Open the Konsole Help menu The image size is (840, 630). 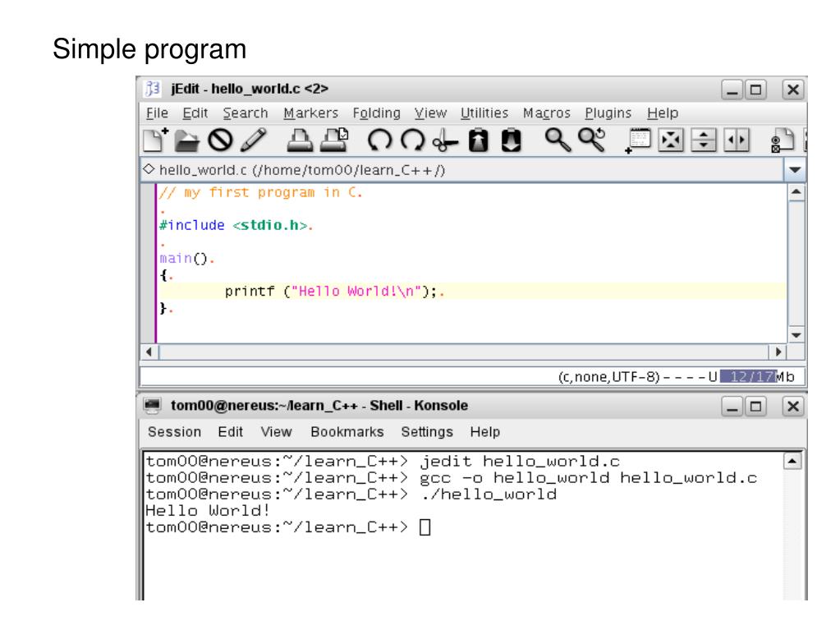(485, 432)
